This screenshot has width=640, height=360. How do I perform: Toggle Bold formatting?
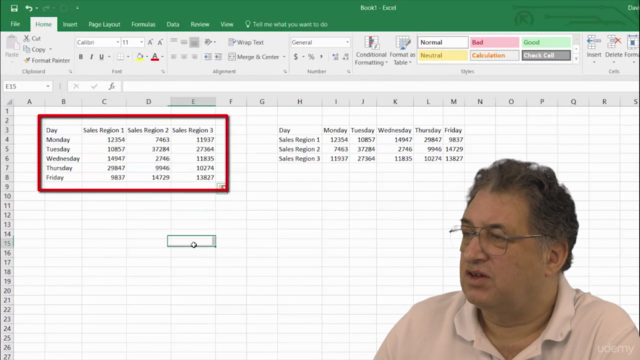coord(81,57)
